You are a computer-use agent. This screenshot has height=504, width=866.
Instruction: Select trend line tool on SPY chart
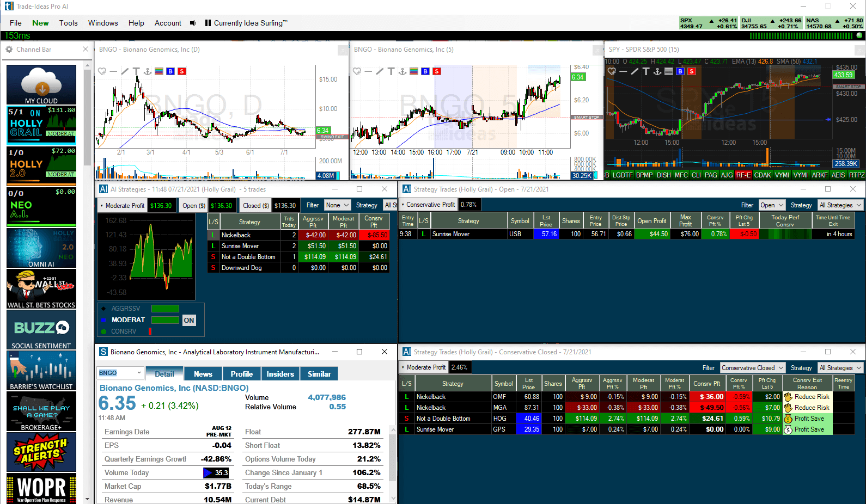[635, 71]
